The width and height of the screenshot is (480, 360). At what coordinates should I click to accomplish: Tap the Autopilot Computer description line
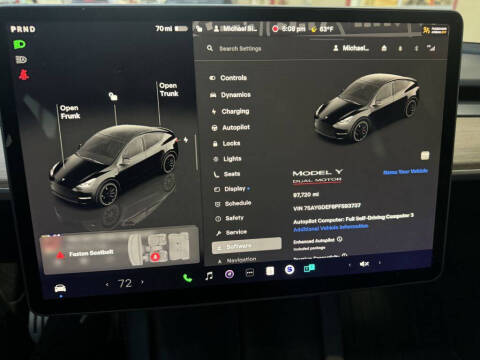pos(353,218)
